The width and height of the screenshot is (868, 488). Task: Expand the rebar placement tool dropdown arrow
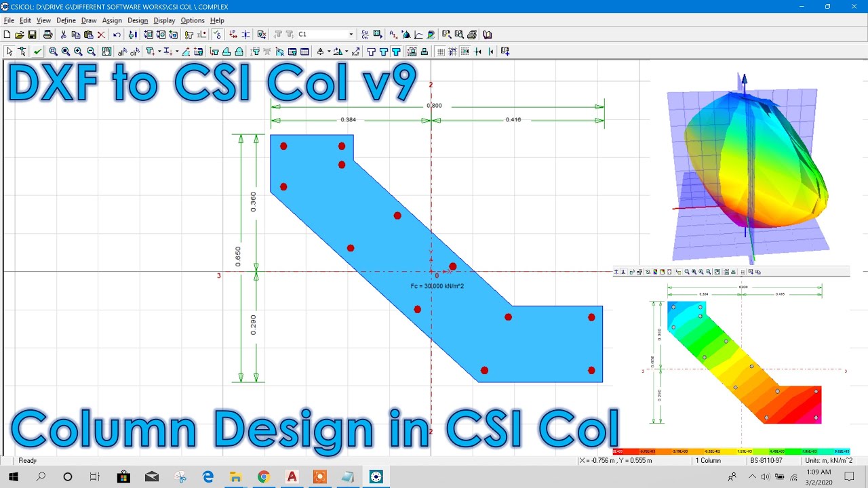coord(159,52)
